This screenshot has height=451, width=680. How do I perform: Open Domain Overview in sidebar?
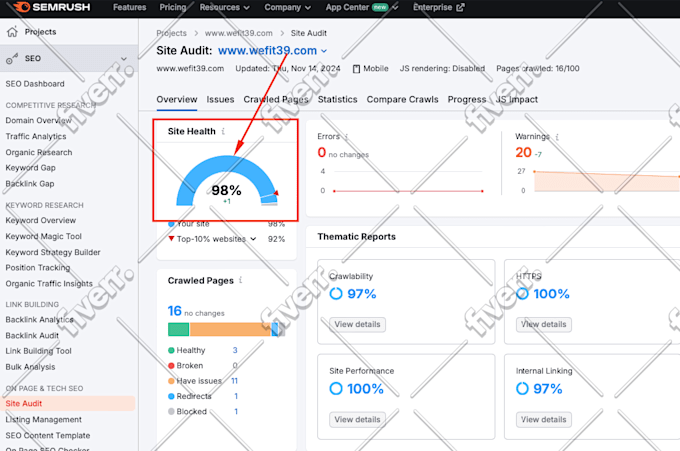39,121
